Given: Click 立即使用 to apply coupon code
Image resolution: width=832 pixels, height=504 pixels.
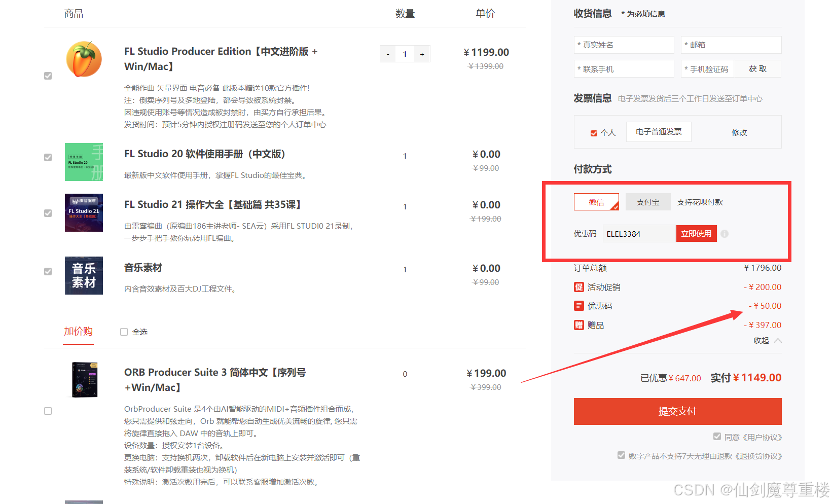Looking at the screenshot, I should coord(696,234).
